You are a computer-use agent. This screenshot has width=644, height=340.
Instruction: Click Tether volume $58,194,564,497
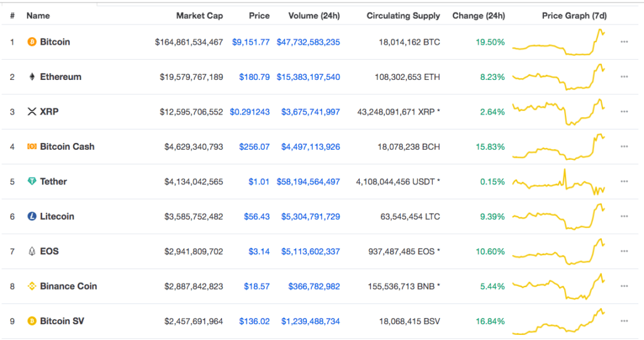pyautogui.click(x=308, y=181)
